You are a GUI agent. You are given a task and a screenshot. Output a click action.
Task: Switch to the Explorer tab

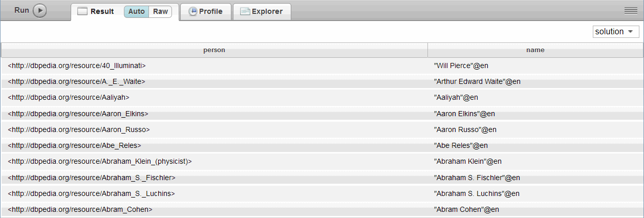(x=267, y=11)
